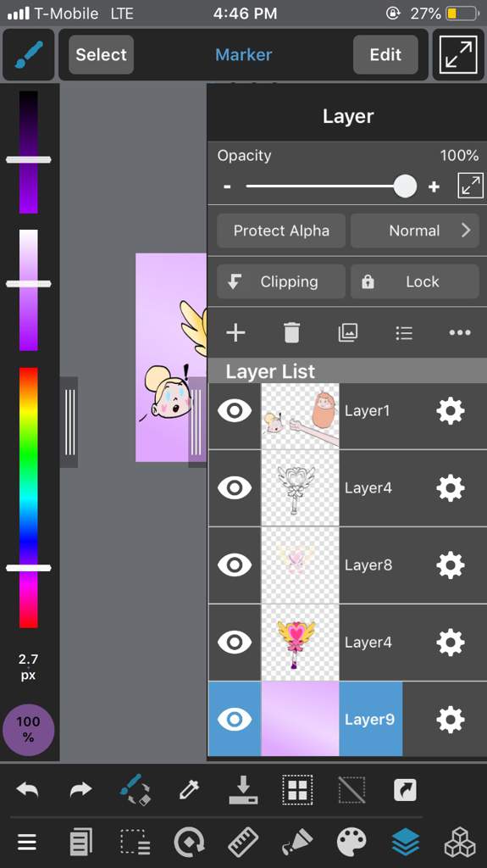
Task: Add a new layer with plus icon
Action: coord(235,332)
